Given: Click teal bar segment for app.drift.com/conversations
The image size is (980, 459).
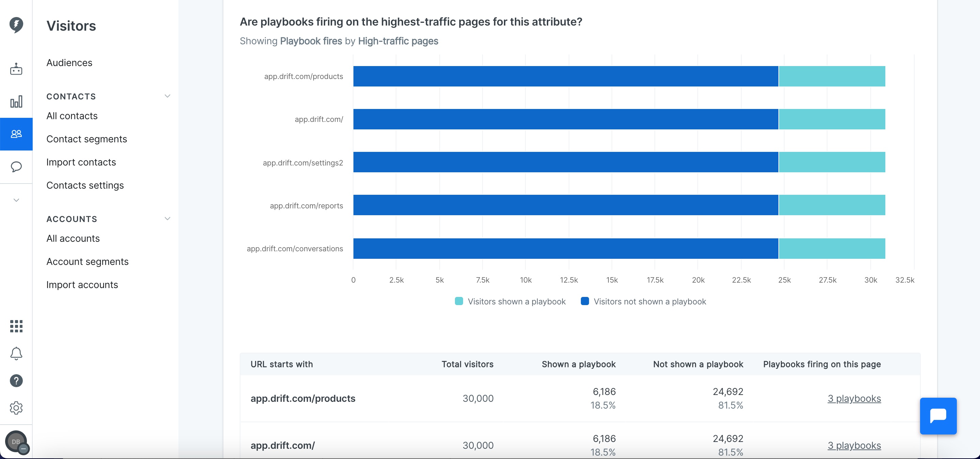Looking at the screenshot, I should coord(832,249).
